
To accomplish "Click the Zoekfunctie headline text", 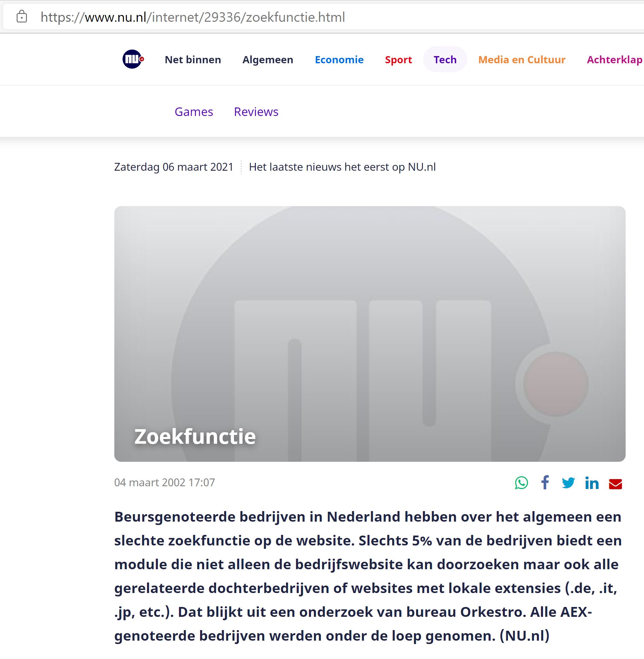I will (x=195, y=437).
